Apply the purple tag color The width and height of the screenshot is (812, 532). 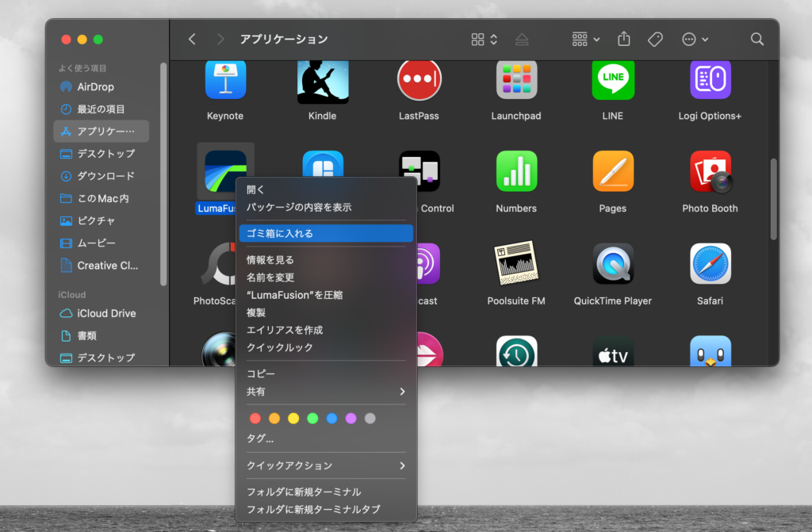coord(351,419)
